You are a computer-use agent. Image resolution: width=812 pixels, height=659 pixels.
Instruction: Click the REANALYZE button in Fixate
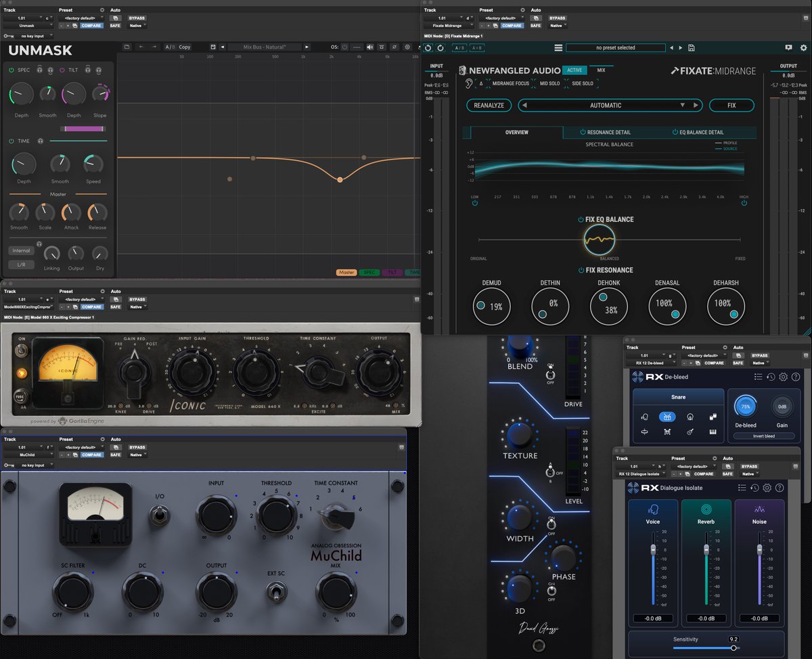point(489,106)
